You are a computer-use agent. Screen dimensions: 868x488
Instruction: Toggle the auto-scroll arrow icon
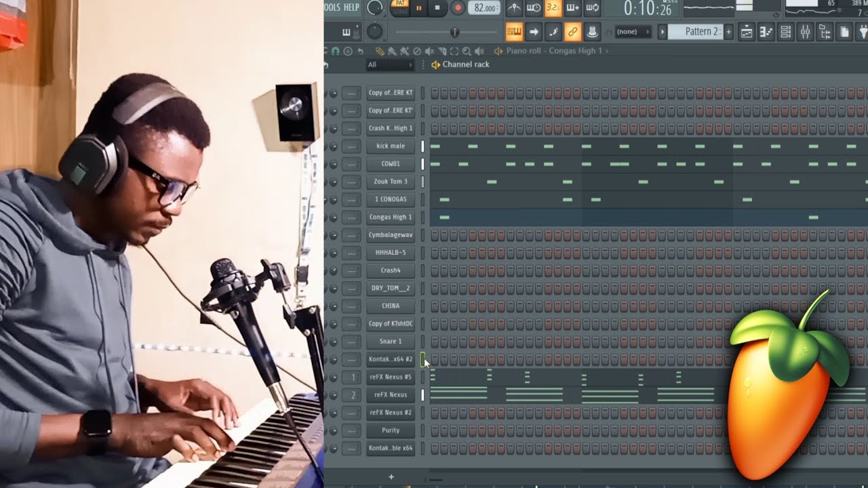coord(534,32)
